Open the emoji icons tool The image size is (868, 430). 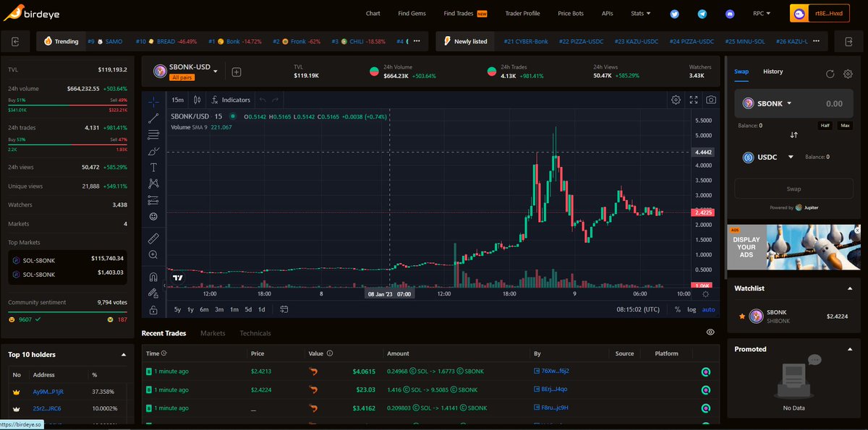pos(153,216)
